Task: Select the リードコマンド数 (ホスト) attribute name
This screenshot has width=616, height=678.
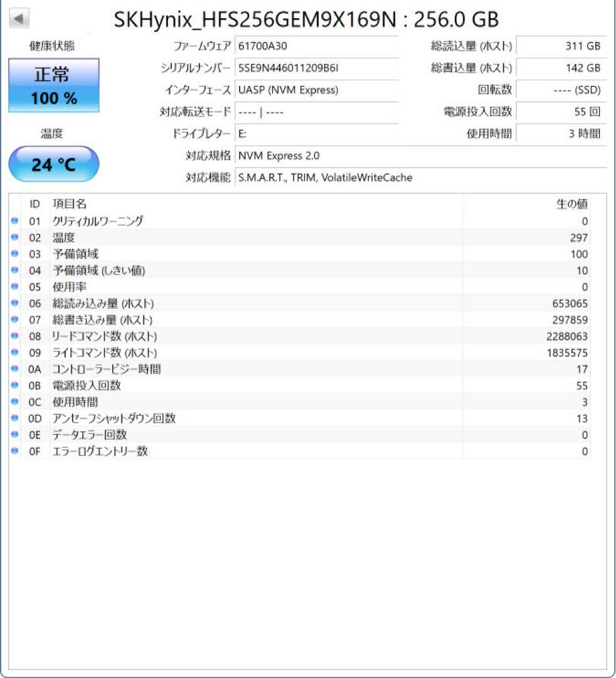Action: 105,336
